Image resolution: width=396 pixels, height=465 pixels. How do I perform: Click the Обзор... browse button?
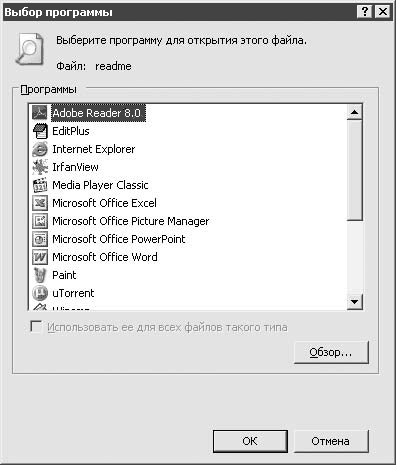click(x=331, y=352)
